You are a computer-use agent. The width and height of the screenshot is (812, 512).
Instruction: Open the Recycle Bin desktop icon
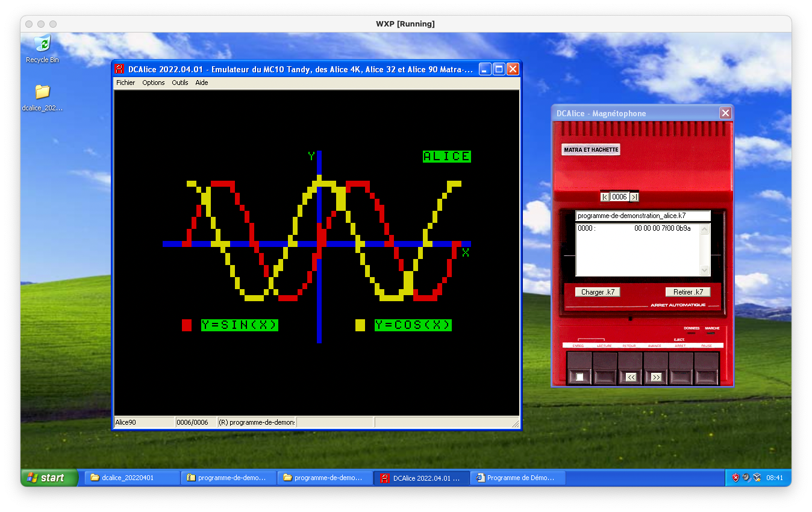[42, 48]
